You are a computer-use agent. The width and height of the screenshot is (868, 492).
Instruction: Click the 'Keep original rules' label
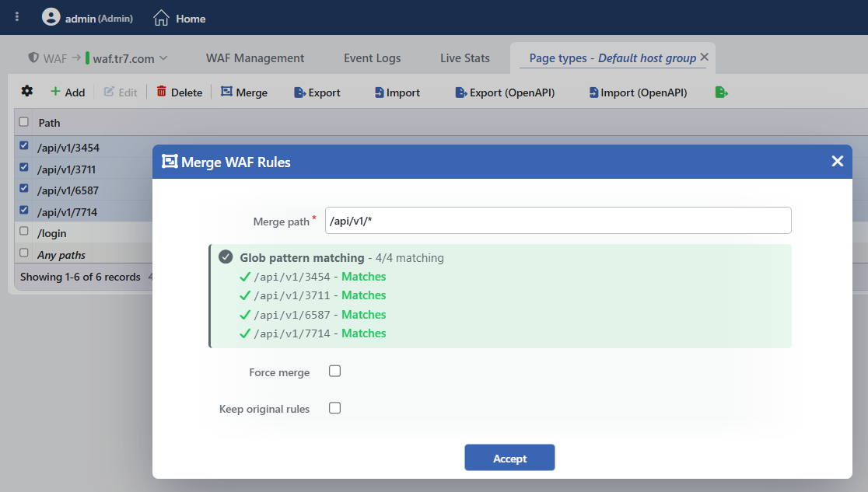click(x=264, y=409)
